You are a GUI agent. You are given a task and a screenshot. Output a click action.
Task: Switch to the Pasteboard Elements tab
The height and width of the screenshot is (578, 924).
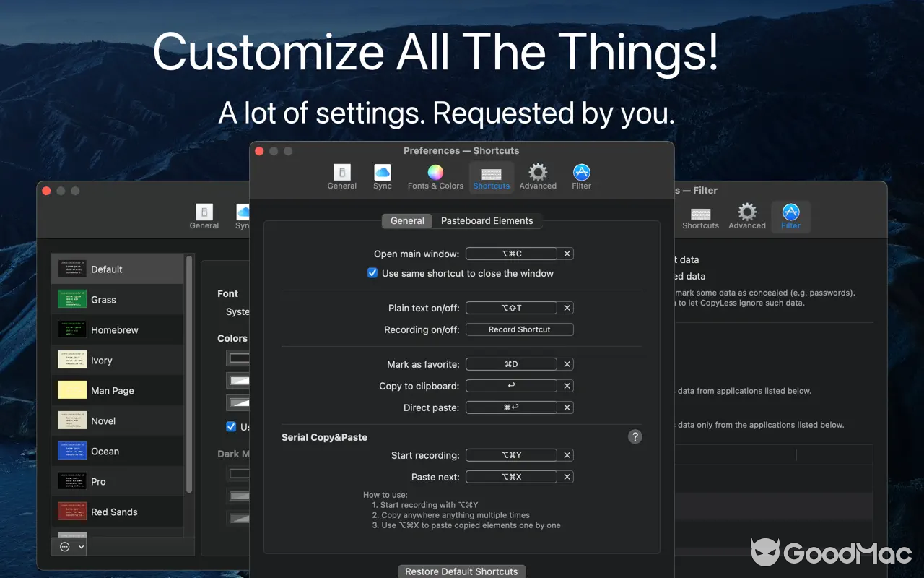(487, 221)
